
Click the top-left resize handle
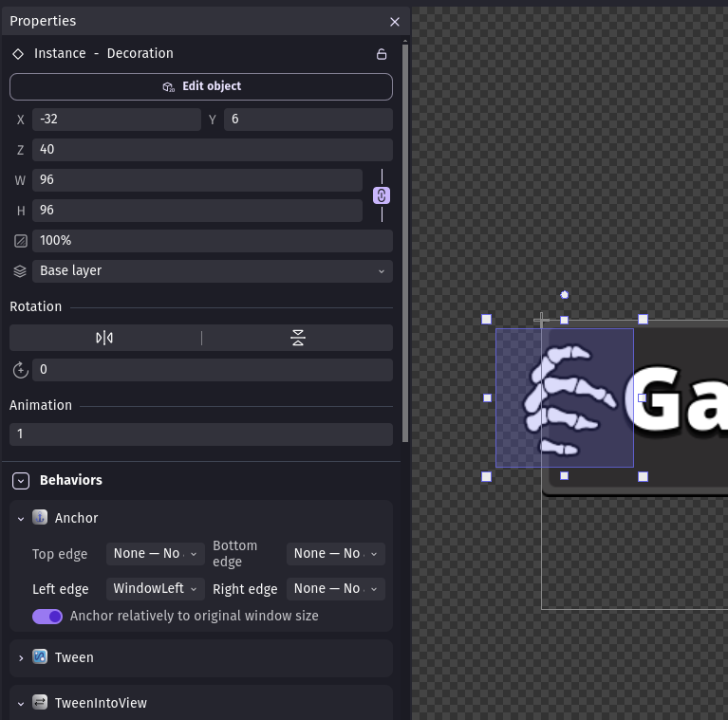(x=486, y=319)
